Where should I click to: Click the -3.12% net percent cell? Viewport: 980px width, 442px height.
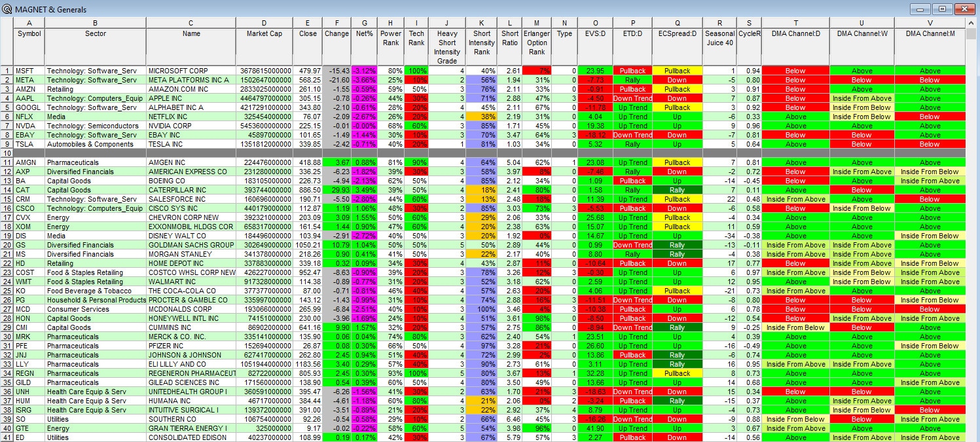(x=365, y=70)
